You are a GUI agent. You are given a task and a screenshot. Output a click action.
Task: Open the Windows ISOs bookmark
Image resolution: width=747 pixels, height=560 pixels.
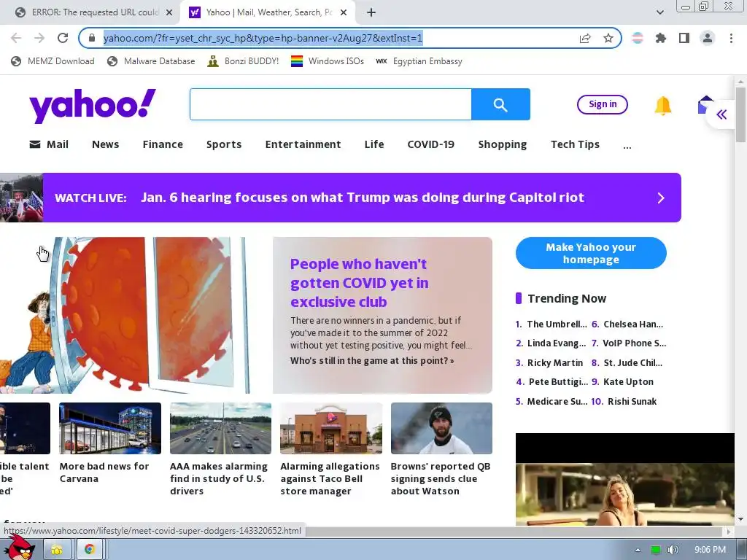(328, 61)
